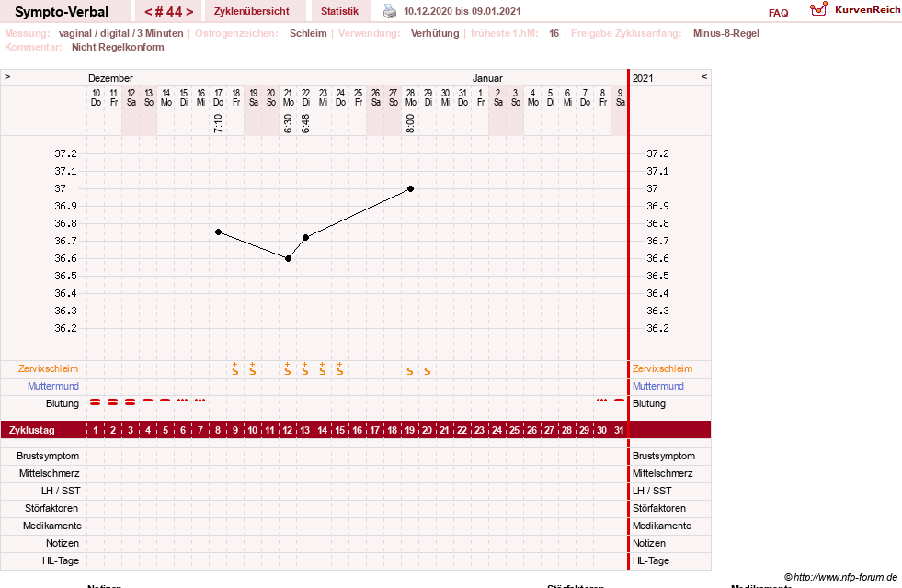Click the Brustsymptom row label on left
This screenshot has height=588, width=902.
48,456
